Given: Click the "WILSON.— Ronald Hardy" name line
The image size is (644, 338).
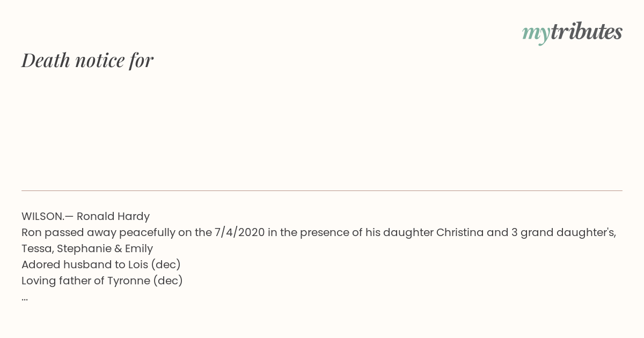Looking at the screenshot, I should (x=85, y=216).
